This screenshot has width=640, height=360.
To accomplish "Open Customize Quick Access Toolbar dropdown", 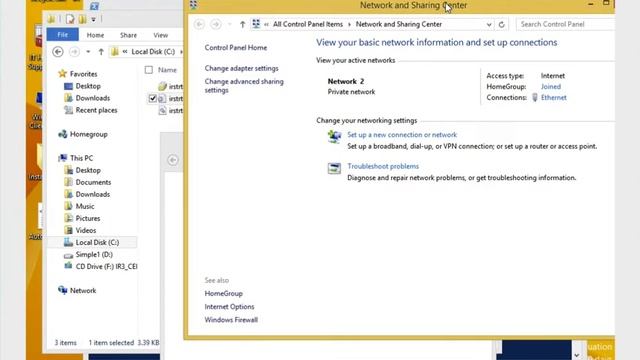I will (x=93, y=19).
